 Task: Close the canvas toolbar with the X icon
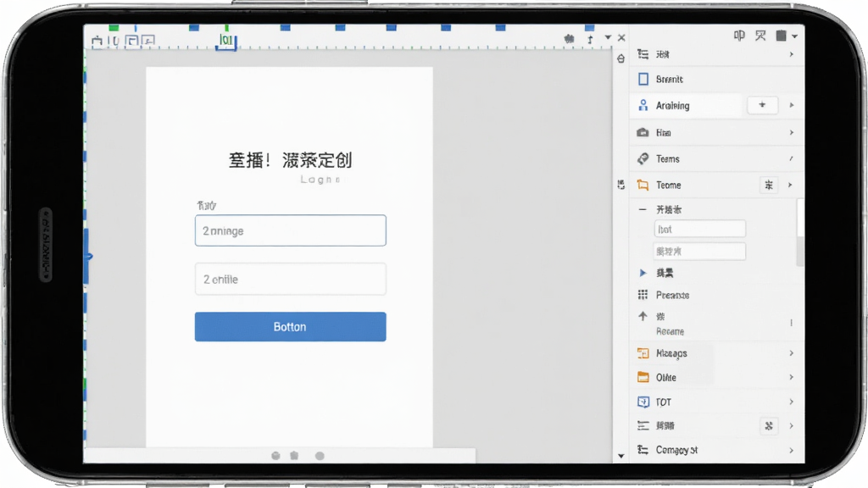tap(621, 37)
